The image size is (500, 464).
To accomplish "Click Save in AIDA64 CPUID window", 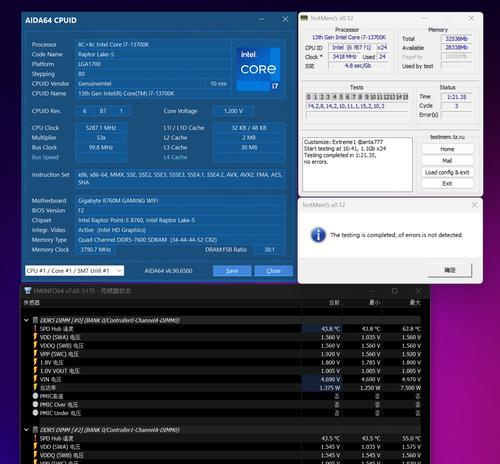I will pyautogui.click(x=232, y=271).
